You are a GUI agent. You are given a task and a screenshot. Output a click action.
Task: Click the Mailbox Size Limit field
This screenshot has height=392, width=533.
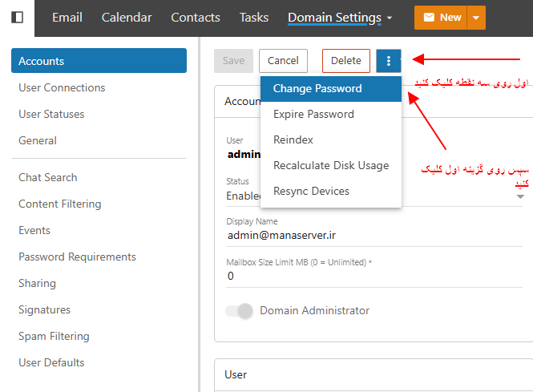click(x=374, y=277)
